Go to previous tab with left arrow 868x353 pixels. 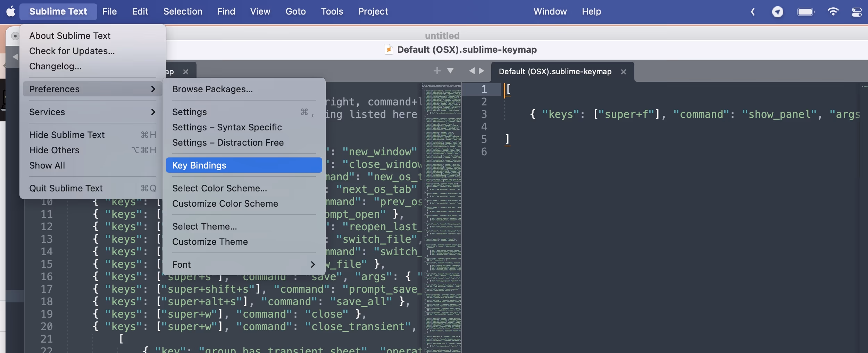[471, 71]
